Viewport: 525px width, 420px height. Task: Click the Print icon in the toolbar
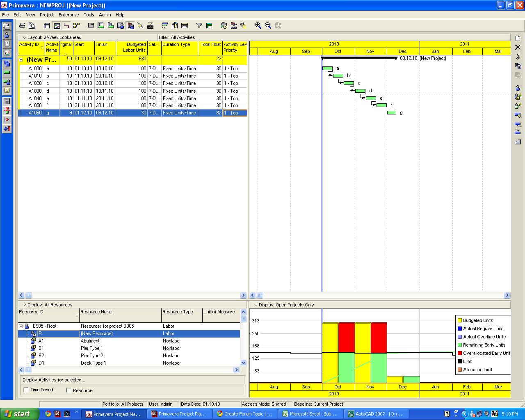coord(22,25)
